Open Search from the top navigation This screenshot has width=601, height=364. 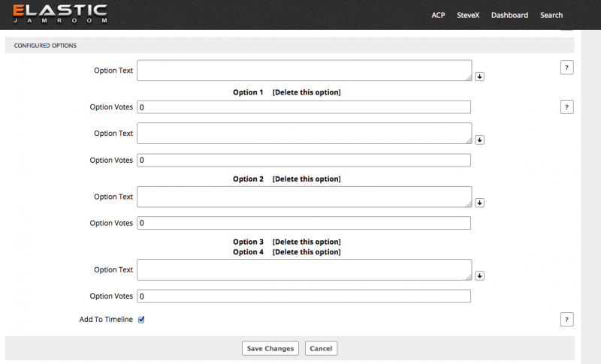[x=551, y=15]
